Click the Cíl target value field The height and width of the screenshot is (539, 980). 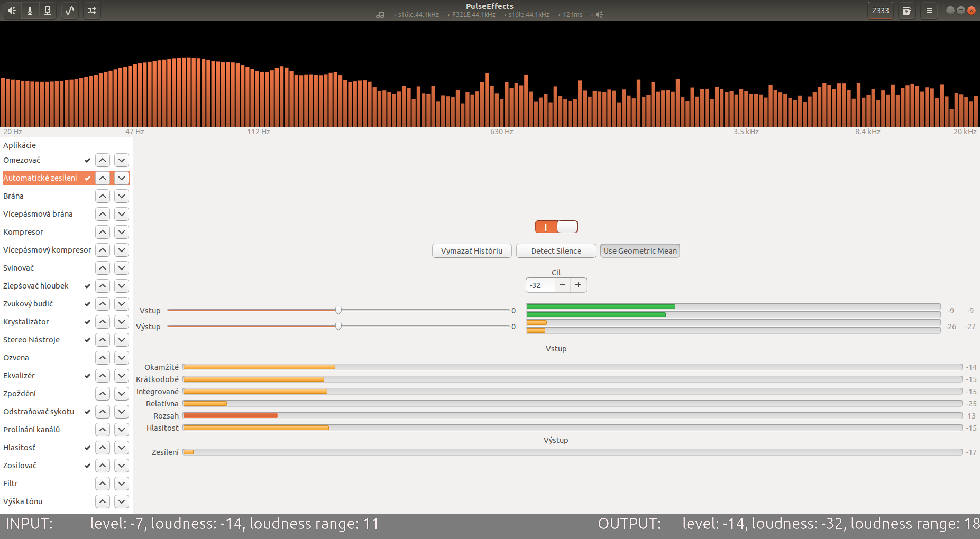[541, 285]
